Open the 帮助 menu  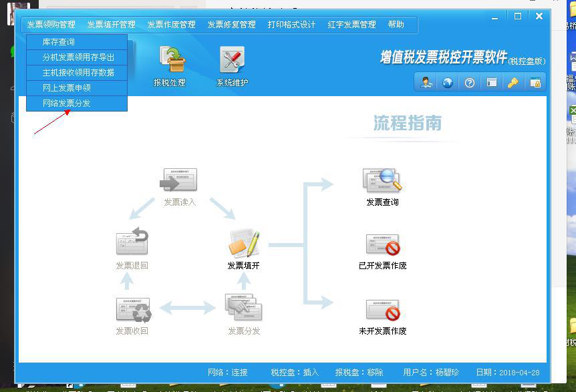click(x=396, y=25)
